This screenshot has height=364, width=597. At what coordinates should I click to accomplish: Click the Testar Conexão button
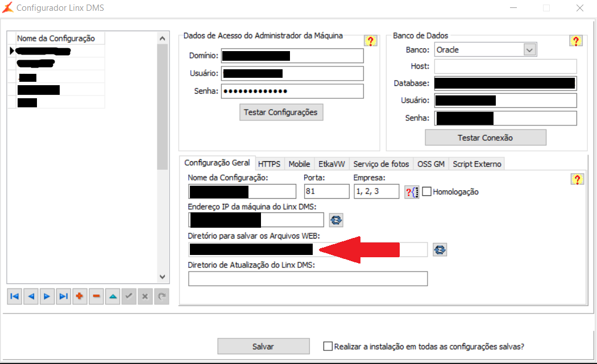point(486,137)
